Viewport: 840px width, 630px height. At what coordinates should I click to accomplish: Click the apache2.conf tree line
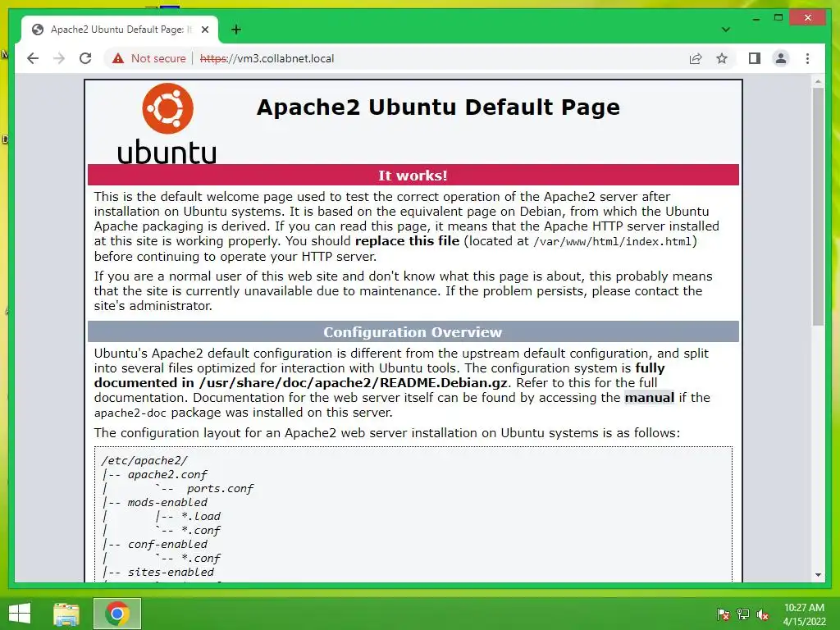tap(167, 475)
